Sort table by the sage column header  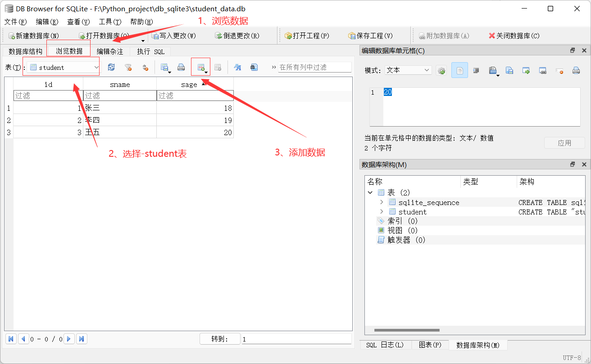pos(195,84)
